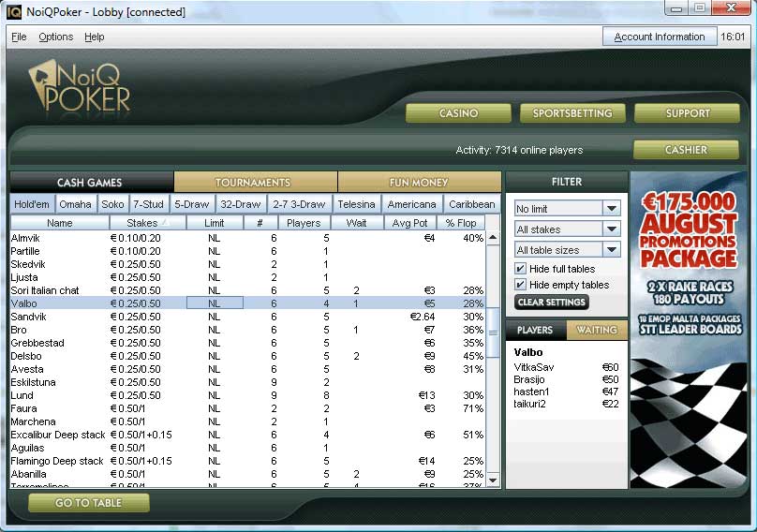Open the Options menu

coord(56,37)
